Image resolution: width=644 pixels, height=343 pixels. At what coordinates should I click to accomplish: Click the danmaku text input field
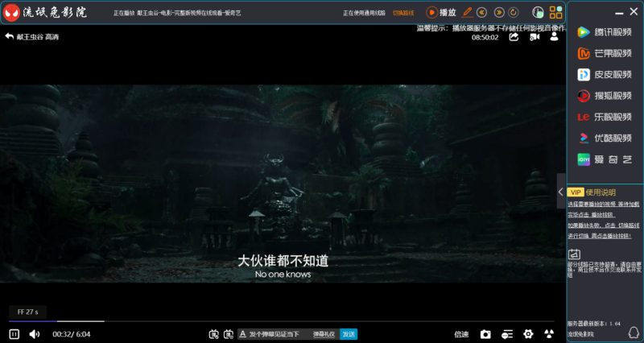coord(274,334)
